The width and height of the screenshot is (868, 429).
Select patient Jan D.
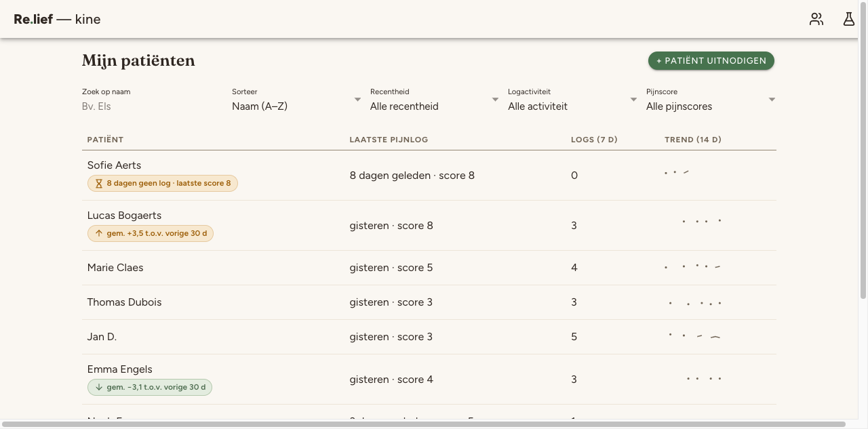[x=102, y=337]
